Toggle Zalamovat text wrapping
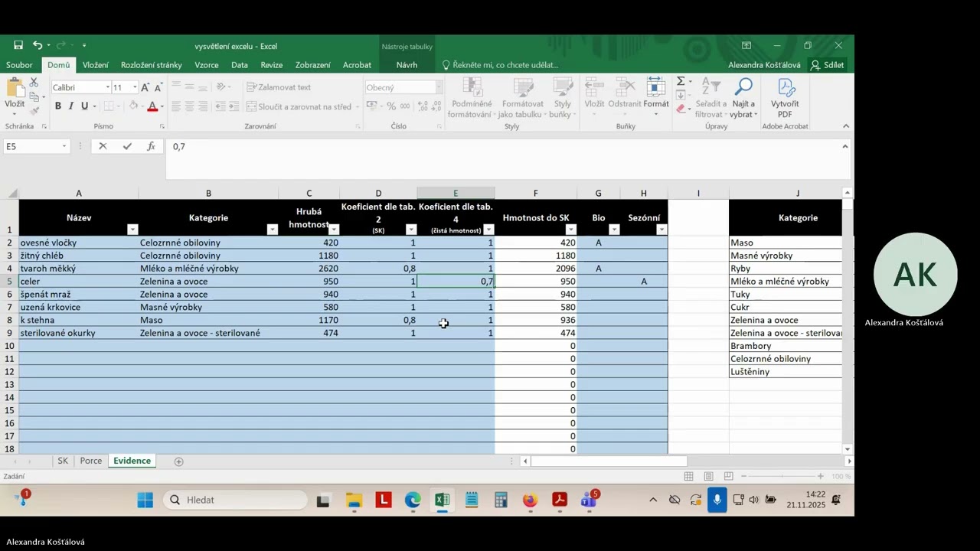The width and height of the screenshot is (980, 551). 279,87
